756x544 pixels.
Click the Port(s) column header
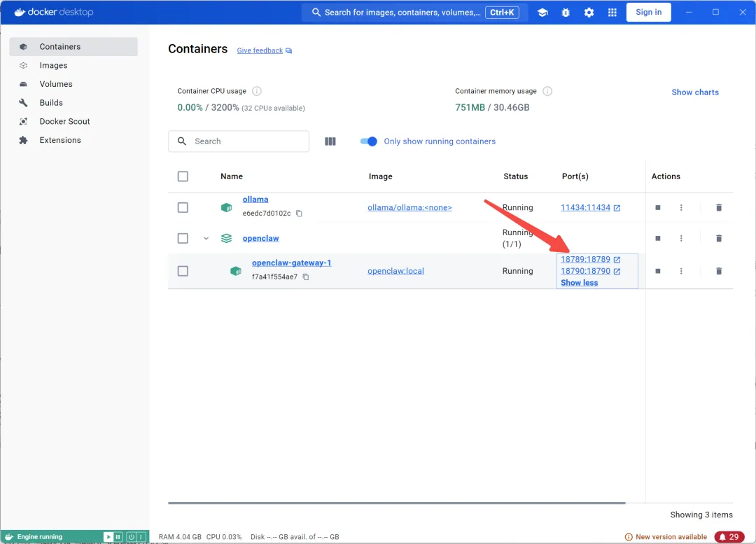coord(575,176)
